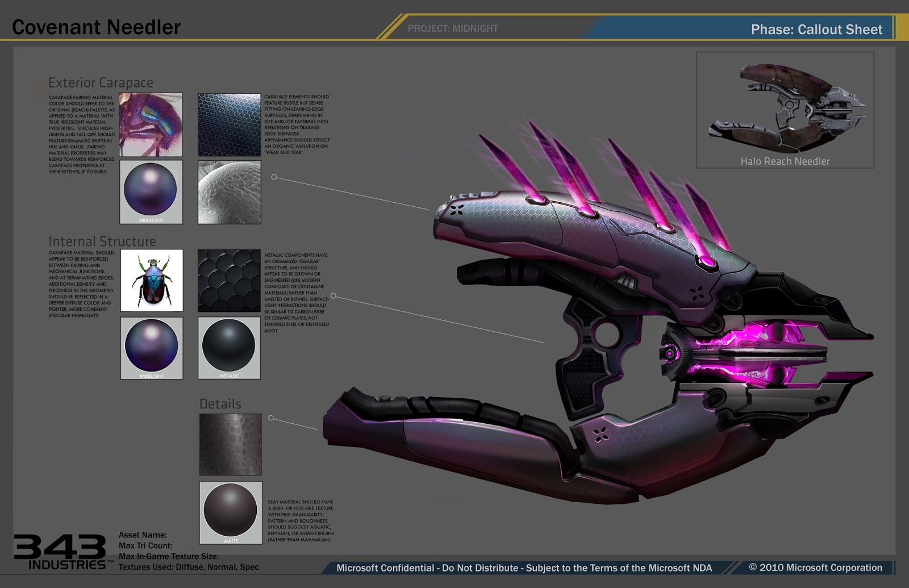Click the © 2010 Microsoft Corporation text
Screen dimensions: 909x588
[x=815, y=568]
